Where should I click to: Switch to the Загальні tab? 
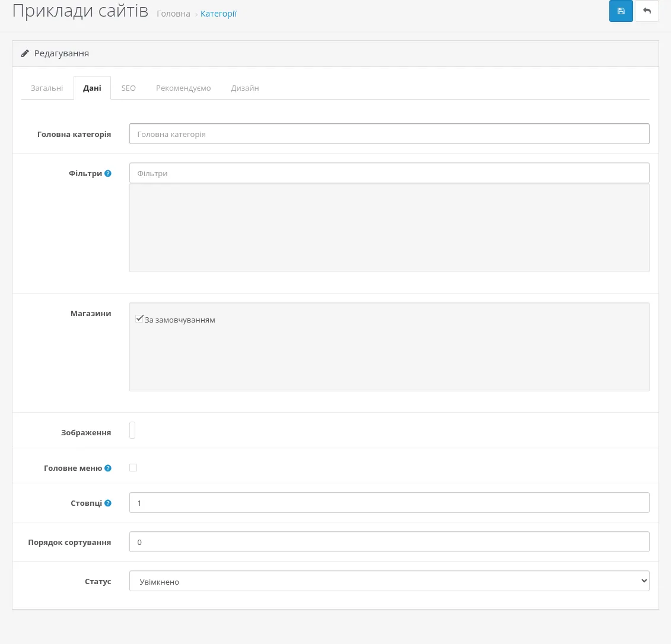click(47, 88)
